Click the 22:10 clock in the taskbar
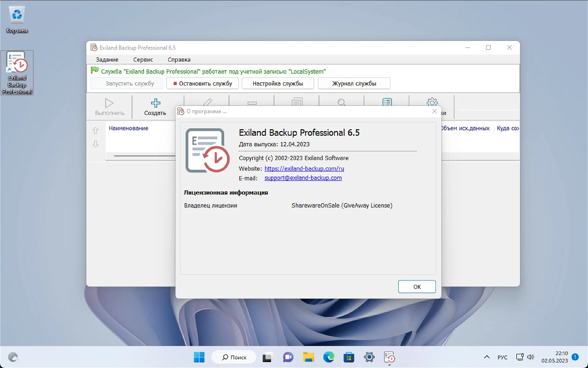 pyautogui.click(x=555, y=357)
